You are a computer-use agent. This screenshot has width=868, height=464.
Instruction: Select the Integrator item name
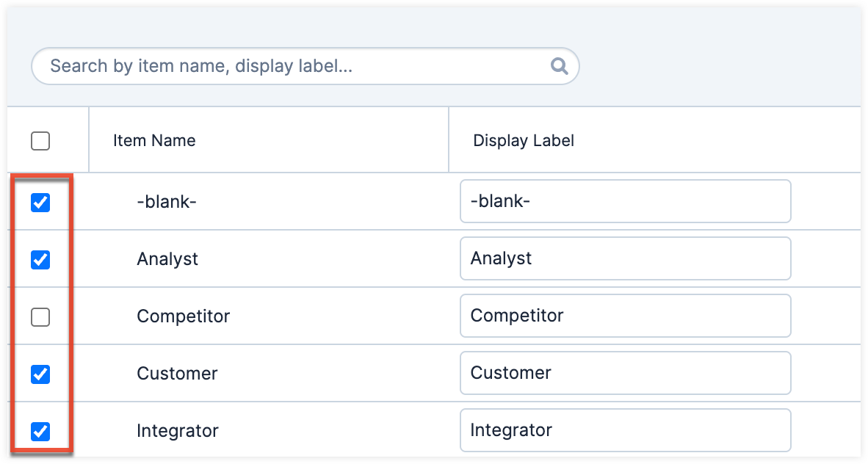coord(178,431)
